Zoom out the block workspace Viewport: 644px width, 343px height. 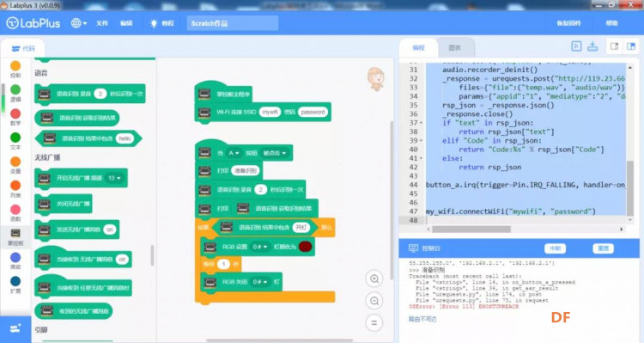(374, 301)
